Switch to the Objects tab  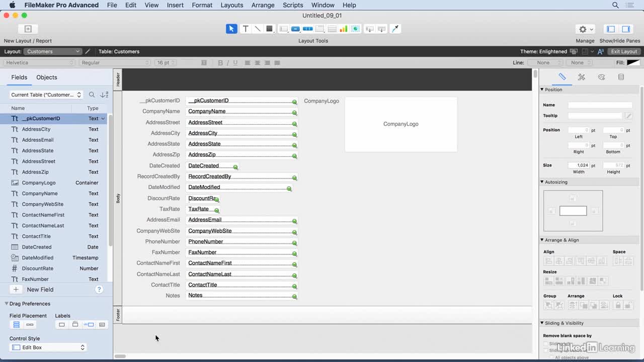(x=47, y=77)
